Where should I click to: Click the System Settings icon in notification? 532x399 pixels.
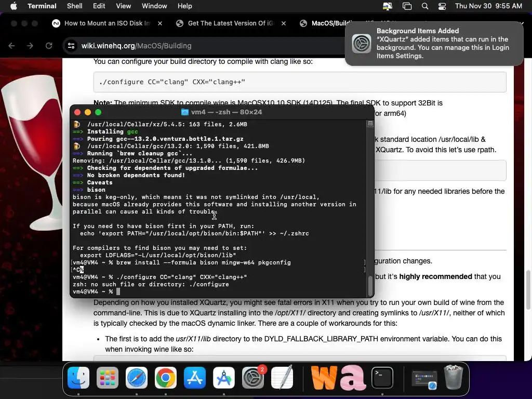click(362, 44)
